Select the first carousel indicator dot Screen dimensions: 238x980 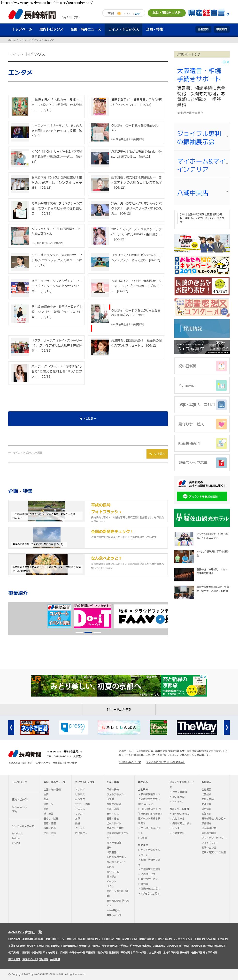[79, 632]
